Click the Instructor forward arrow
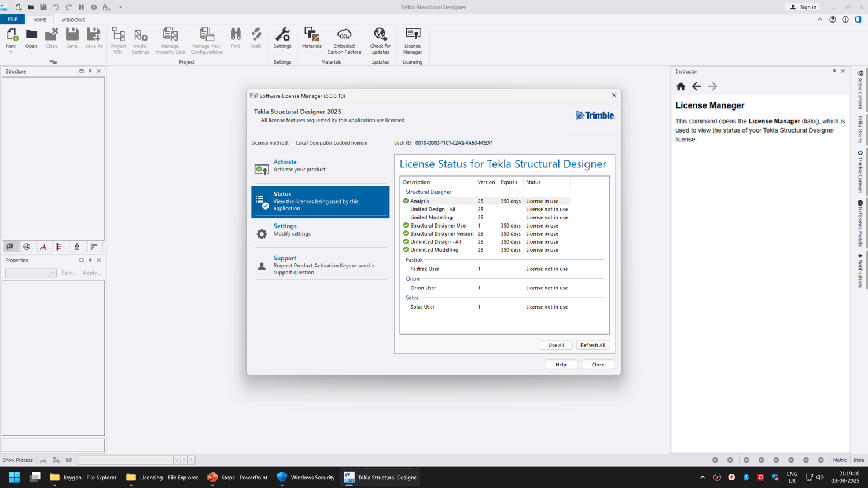The width and height of the screenshot is (868, 488). pos(712,86)
